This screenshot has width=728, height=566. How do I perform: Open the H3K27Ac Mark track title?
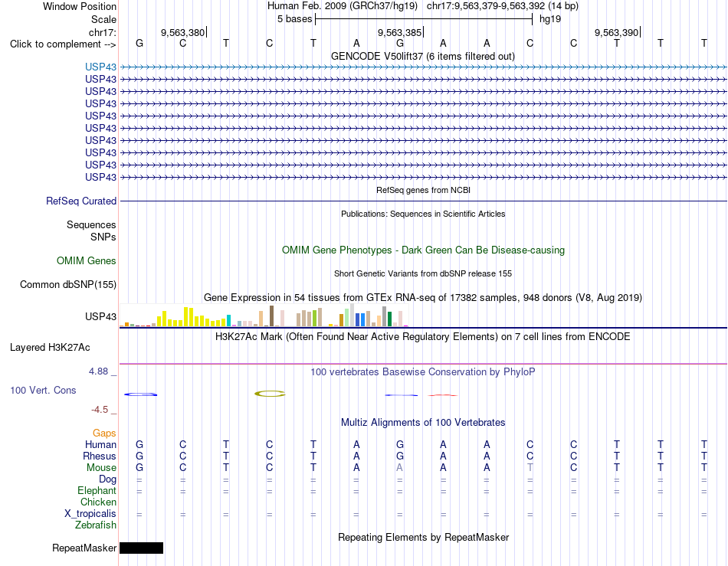pos(423,337)
